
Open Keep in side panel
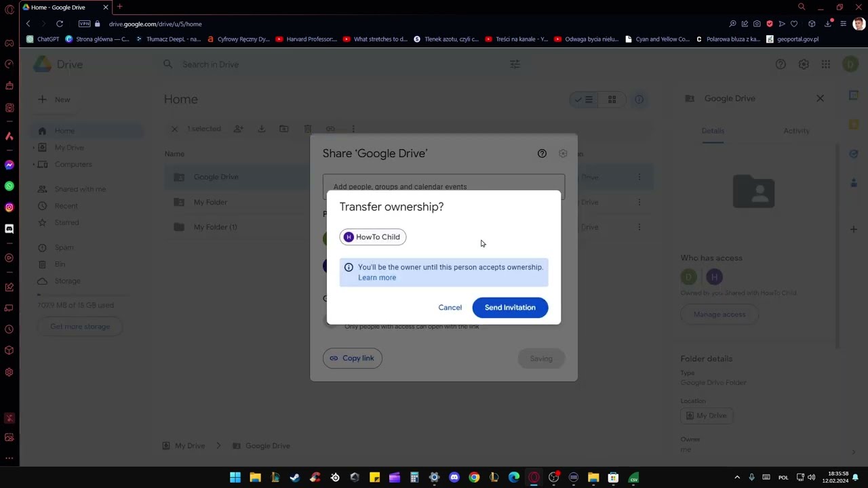[854, 125]
